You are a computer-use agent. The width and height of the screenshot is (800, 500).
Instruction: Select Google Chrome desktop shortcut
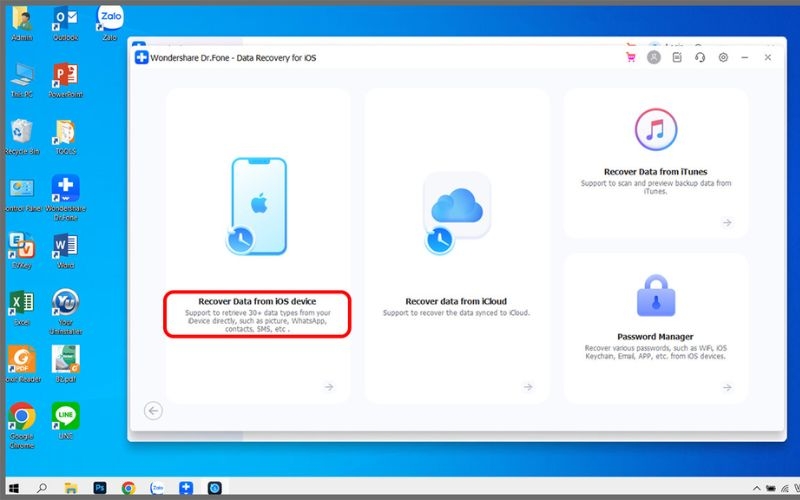[22, 426]
